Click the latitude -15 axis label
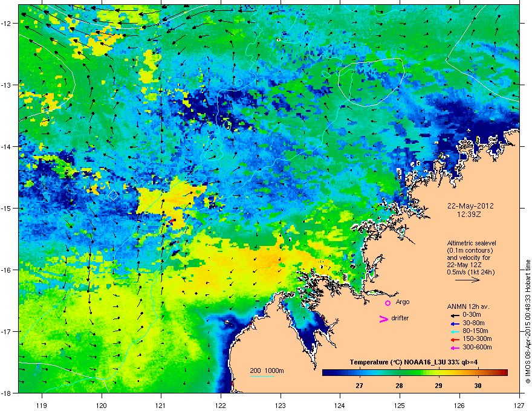The height and width of the screenshot is (411, 532). click(x=7, y=208)
